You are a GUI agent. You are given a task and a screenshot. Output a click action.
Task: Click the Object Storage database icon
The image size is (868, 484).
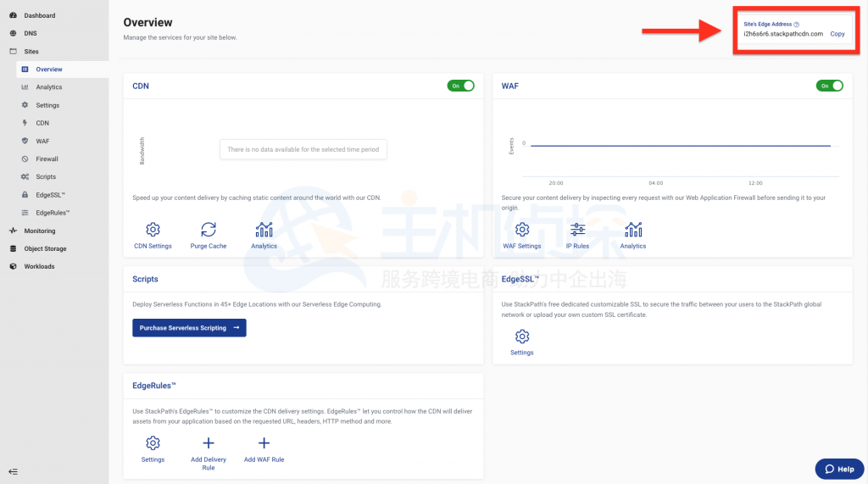coord(14,248)
